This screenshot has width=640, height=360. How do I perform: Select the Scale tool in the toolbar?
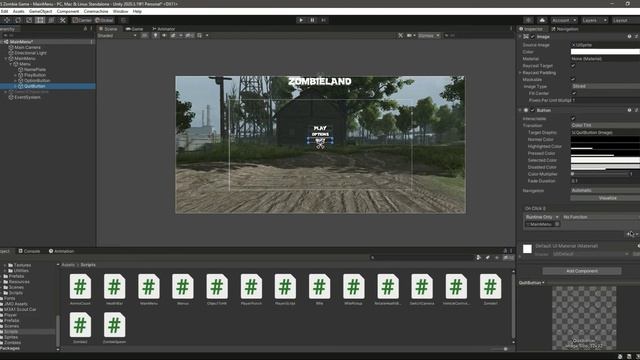pos(29,20)
